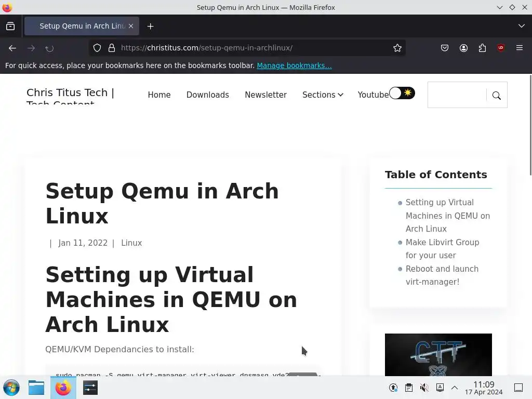Image resolution: width=532 pixels, height=399 pixels.
Task: Open Pocket save icon
Action: [x=445, y=48]
